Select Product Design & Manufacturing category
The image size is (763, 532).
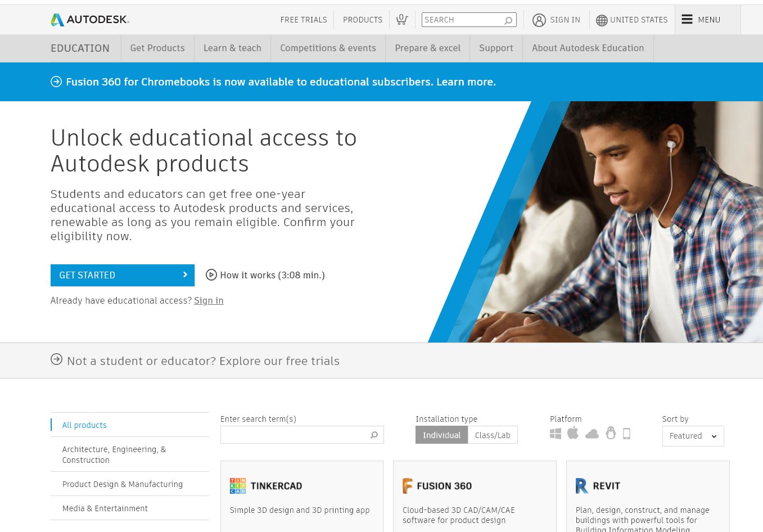[x=123, y=484]
